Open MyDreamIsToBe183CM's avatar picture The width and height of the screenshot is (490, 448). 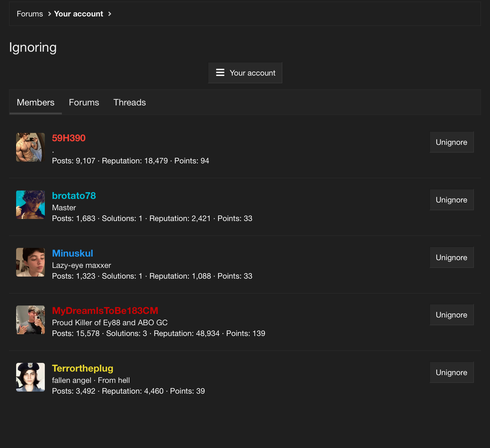30,320
